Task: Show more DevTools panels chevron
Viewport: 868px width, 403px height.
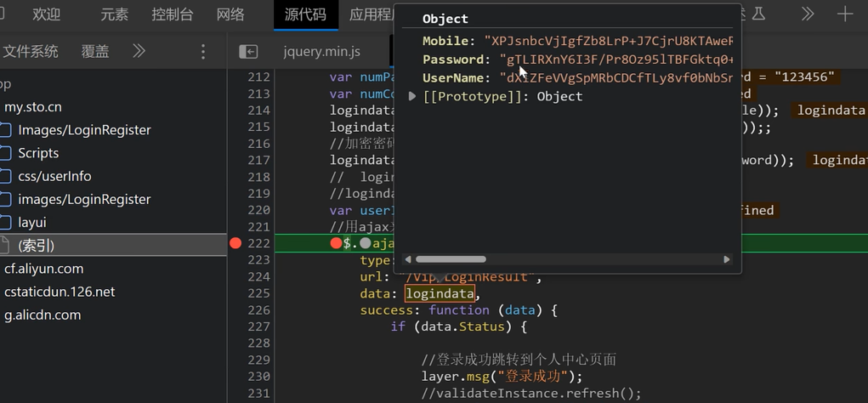Action: click(x=807, y=14)
